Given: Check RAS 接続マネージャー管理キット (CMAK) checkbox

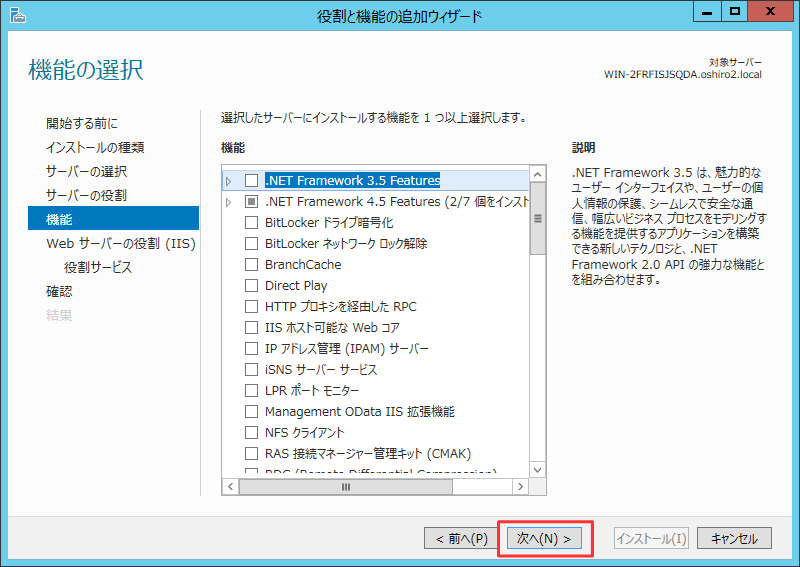Looking at the screenshot, I should coord(252,453).
